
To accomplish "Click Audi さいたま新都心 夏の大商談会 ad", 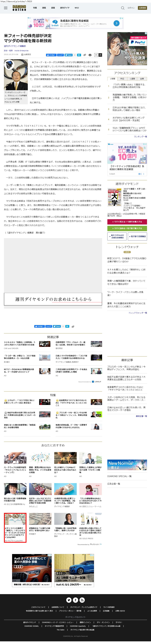I will click(32, 570).
